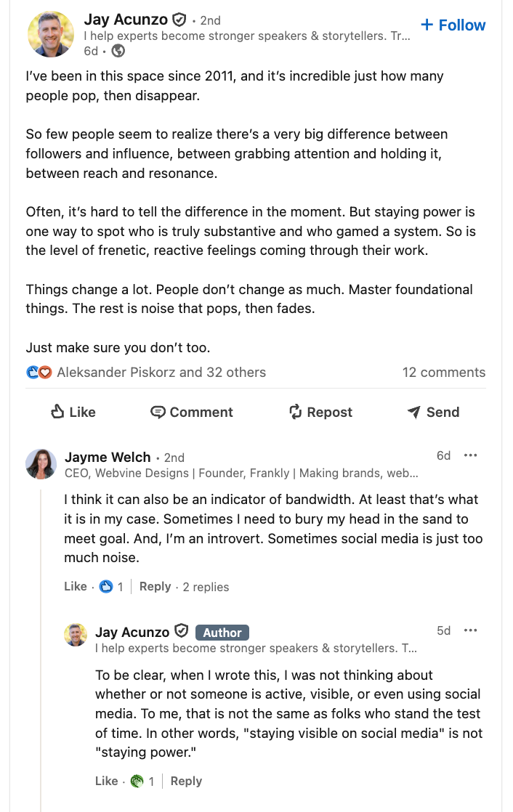Click Jayme Welch's profile picture
This screenshot has width=513, height=812.
coord(41,464)
